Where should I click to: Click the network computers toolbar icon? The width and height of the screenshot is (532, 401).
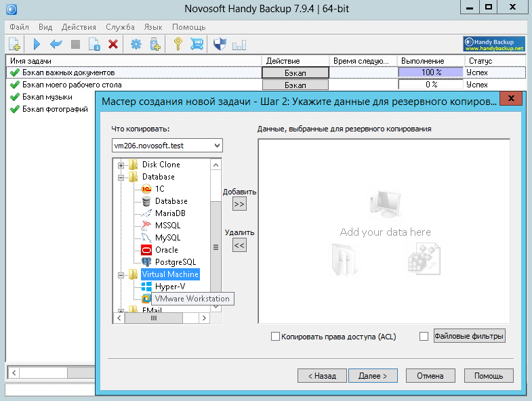(x=239, y=45)
